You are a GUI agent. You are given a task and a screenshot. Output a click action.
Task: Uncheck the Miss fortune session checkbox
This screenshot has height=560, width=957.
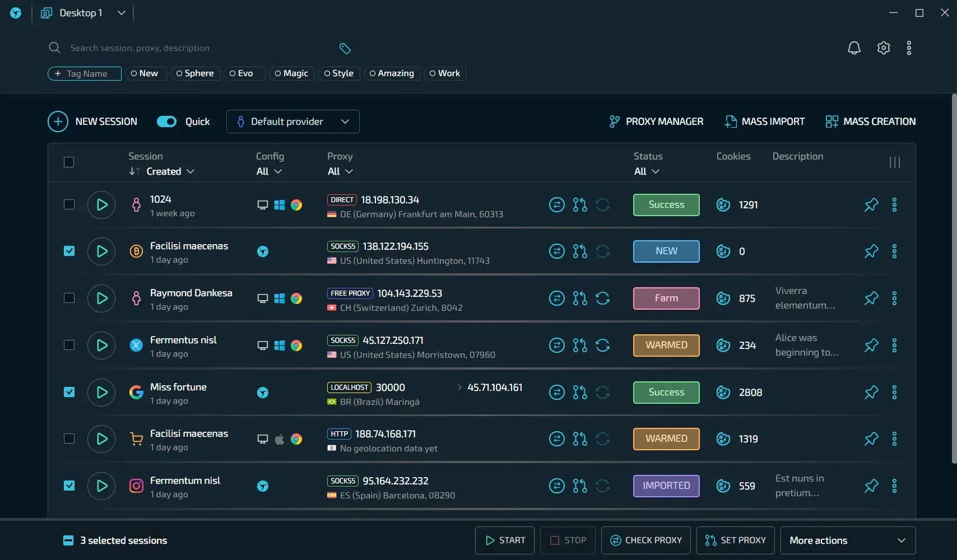click(x=69, y=392)
